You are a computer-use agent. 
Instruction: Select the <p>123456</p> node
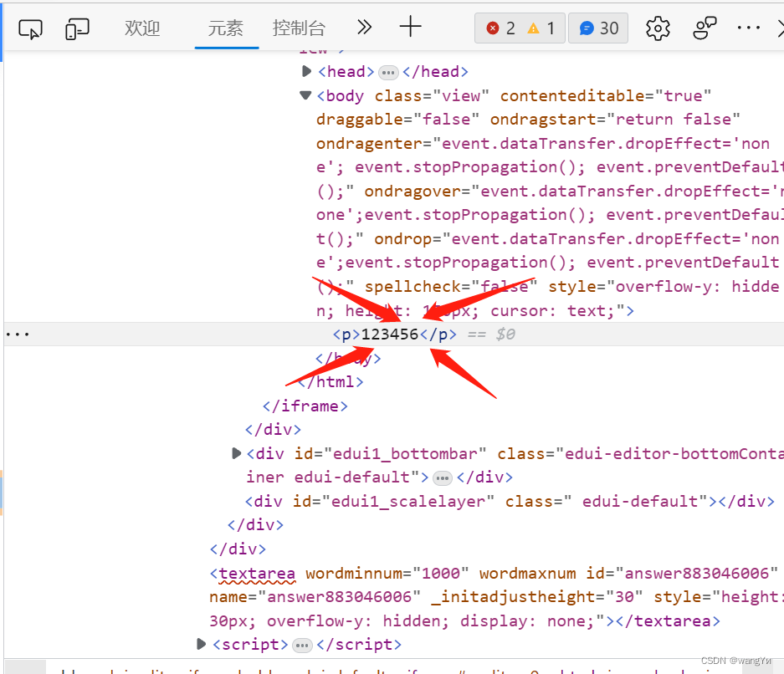(x=394, y=334)
